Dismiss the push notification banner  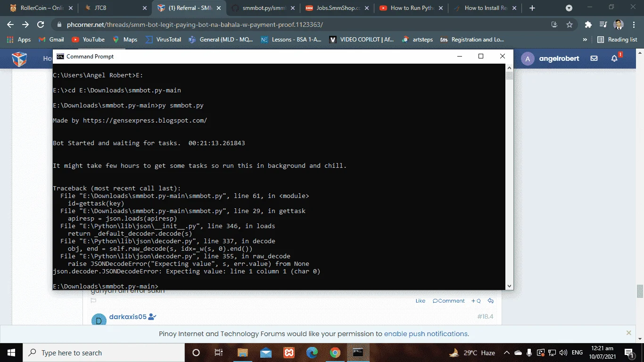[628, 333]
